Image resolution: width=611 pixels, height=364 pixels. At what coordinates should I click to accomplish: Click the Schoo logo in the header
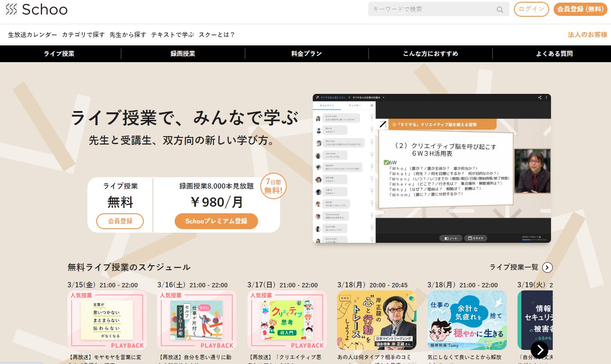pos(36,9)
